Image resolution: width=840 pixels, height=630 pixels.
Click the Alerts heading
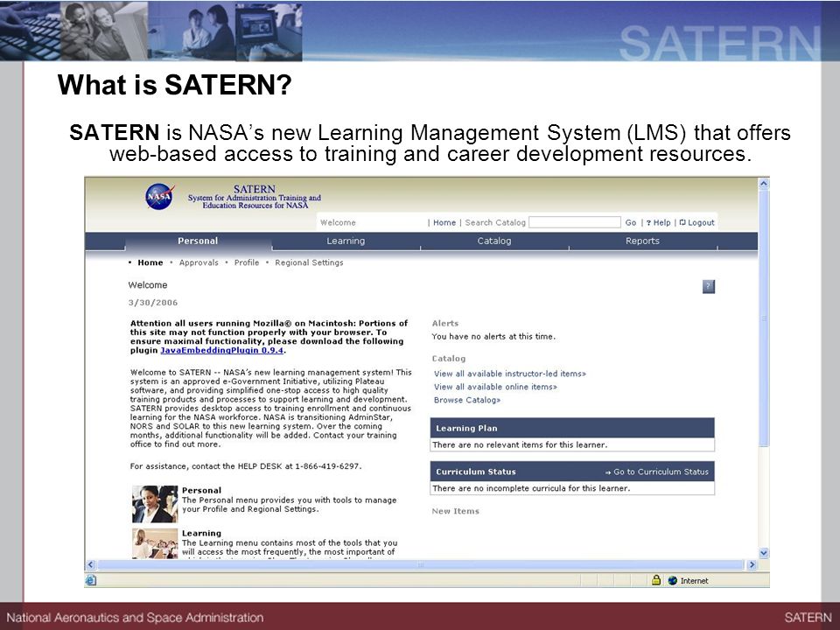(445, 324)
